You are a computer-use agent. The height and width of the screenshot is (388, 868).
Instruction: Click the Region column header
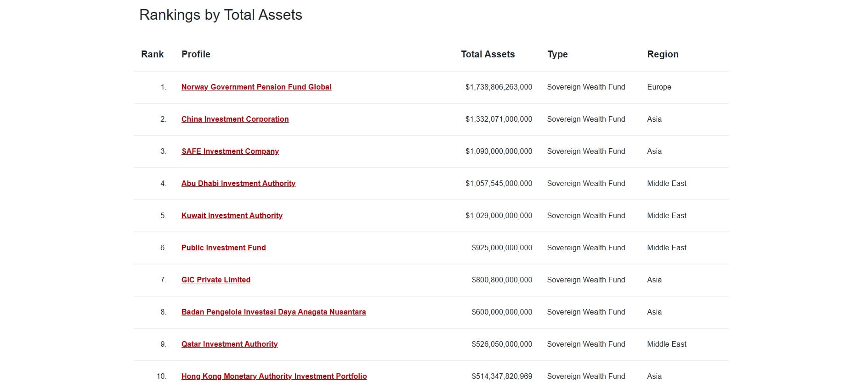[x=663, y=54]
